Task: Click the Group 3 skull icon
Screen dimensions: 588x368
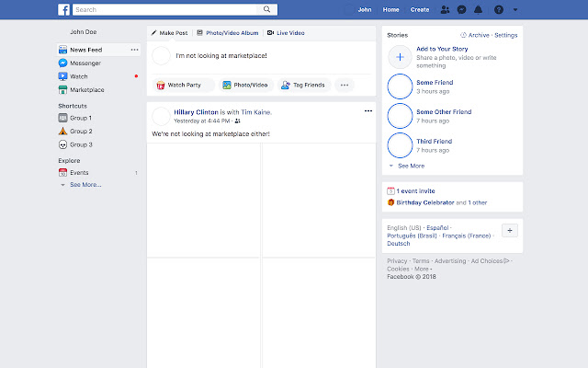Action: coord(62,144)
